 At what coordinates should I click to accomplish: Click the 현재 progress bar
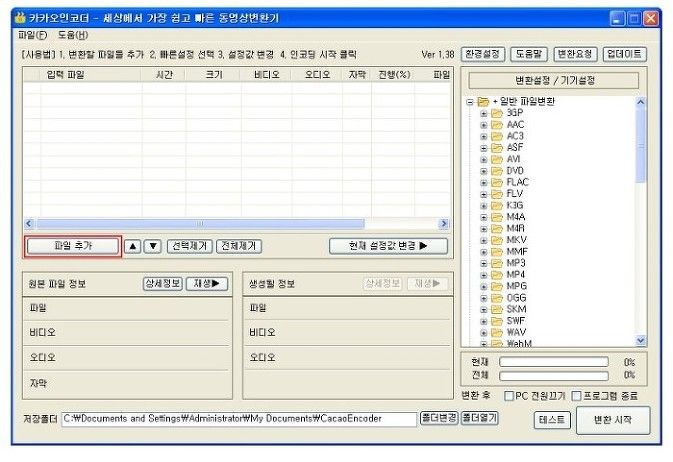tap(554, 362)
